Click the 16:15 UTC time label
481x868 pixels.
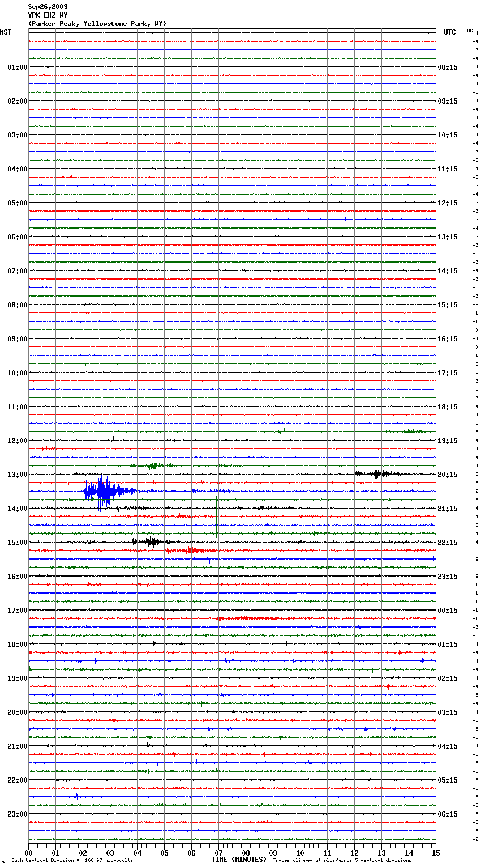448,339
